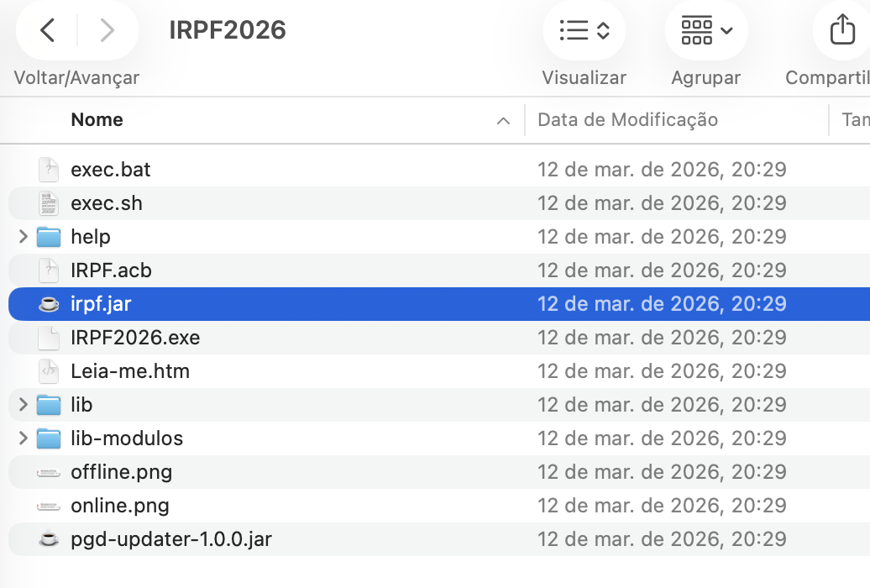Select the exec.bat file name

tap(110, 170)
